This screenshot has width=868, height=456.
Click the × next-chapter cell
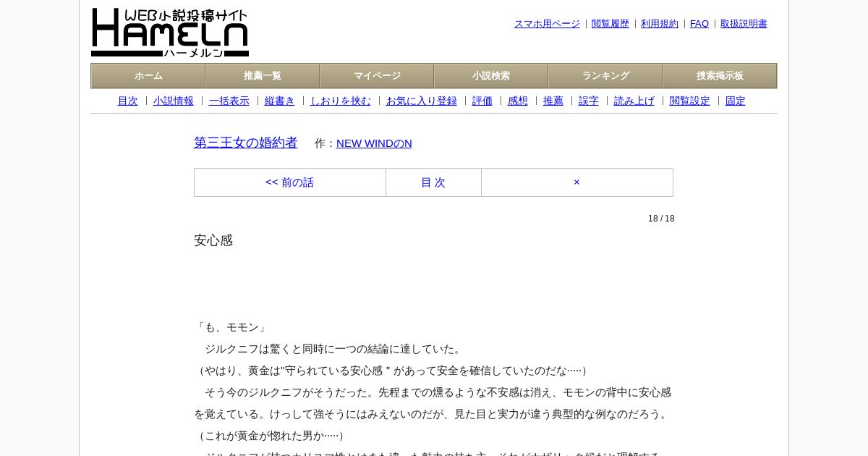pyautogui.click(x=577, y=182)
